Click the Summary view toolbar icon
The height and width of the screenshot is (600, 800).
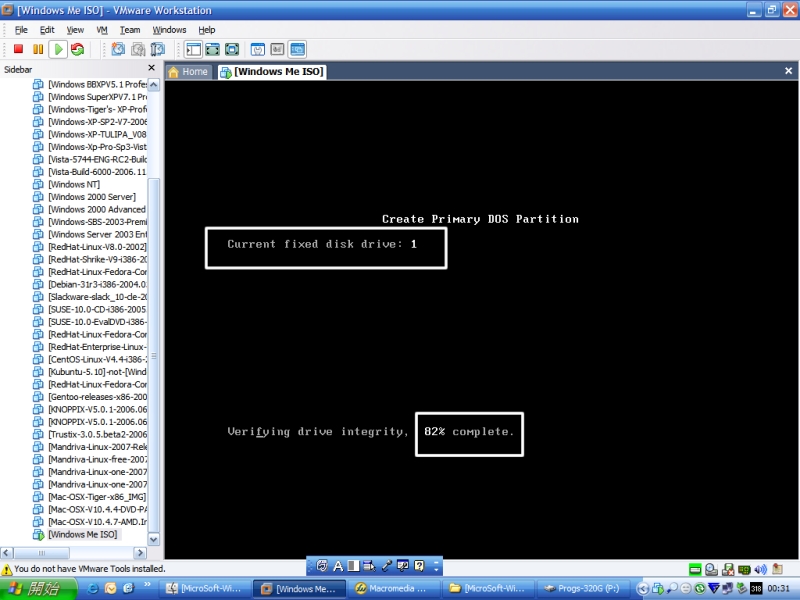coord(258,49)
